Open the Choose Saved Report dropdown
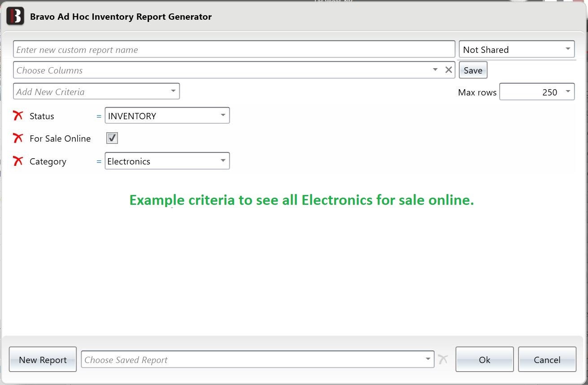The image size is (588, 385). click(x=257, y=359)
